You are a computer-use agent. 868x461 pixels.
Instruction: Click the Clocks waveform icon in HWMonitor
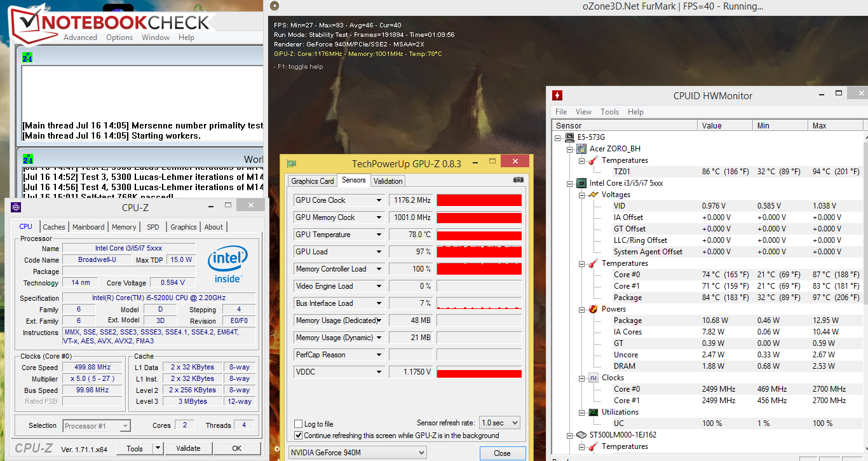pyautogui.click(x=593, y=378)
